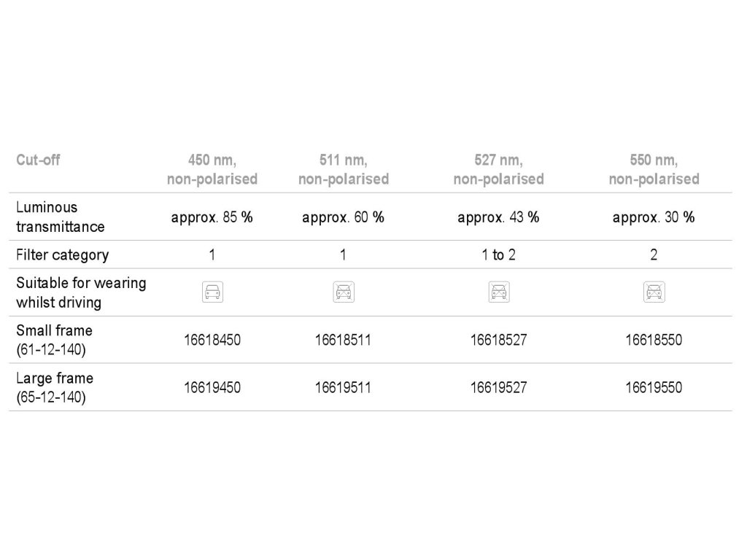Click the crossed-out car icon under 511 nm
Viewport: 747px width, 560px height.
[343, 292]
